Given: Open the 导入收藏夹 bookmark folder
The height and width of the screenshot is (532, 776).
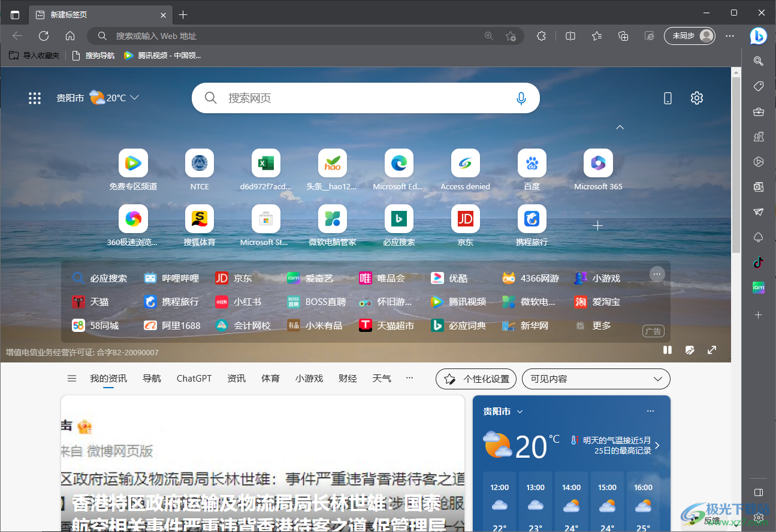Looking at the screenshot, I should coord(34,56).
